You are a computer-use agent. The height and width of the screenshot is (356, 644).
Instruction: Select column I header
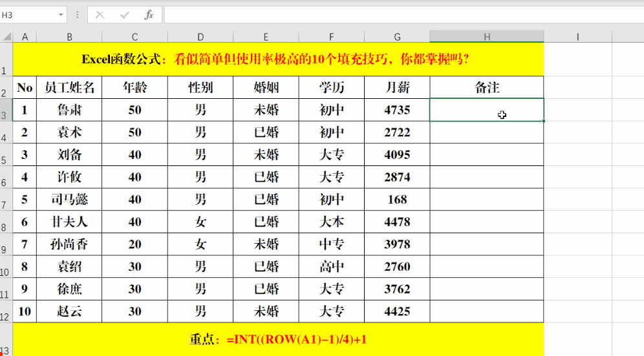click(x=578, y=37)
